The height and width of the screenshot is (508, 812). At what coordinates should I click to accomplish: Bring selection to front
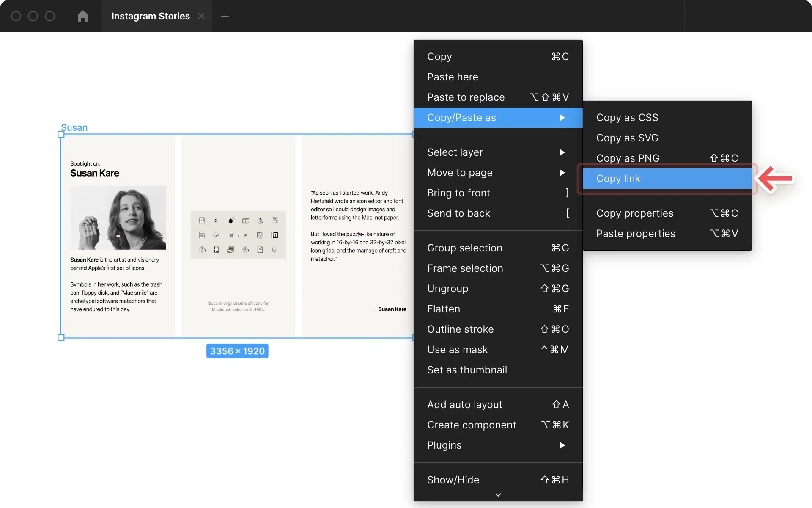[459, 193]
